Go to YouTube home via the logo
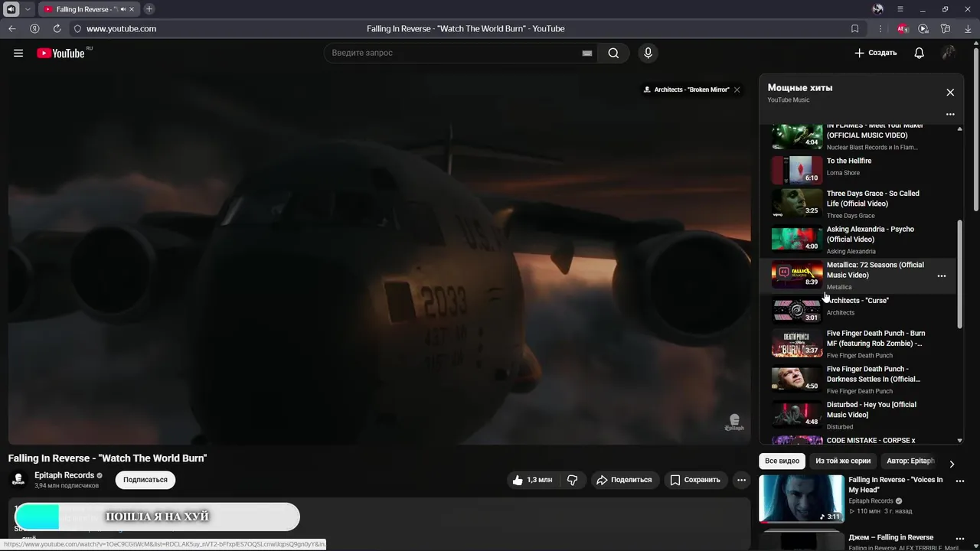980x551 pixels. click(x=60, y=53)
